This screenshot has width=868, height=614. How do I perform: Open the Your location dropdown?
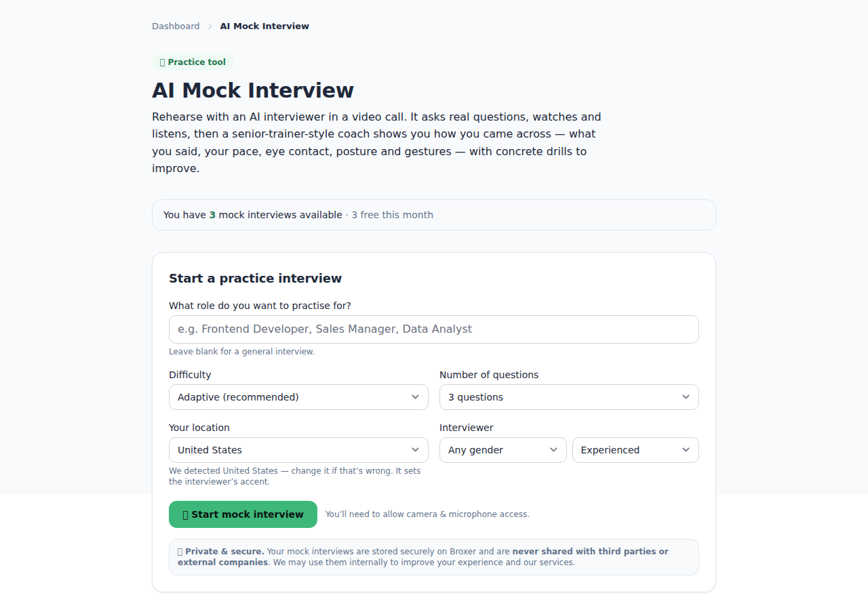(x=298, y=450)
